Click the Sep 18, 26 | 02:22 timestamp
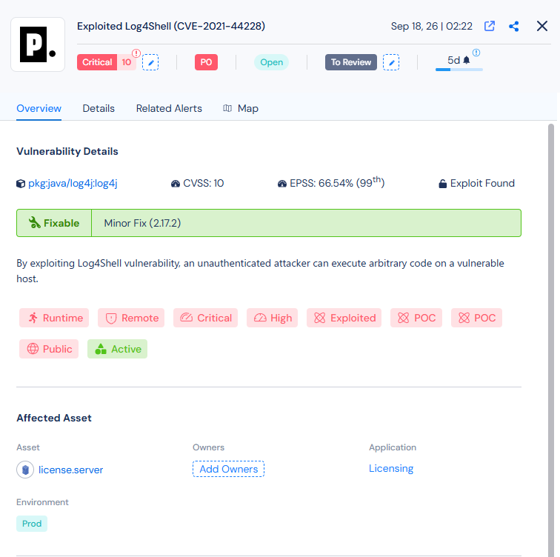This screenshot has width=560, height=557. click(x=431, y=26)
